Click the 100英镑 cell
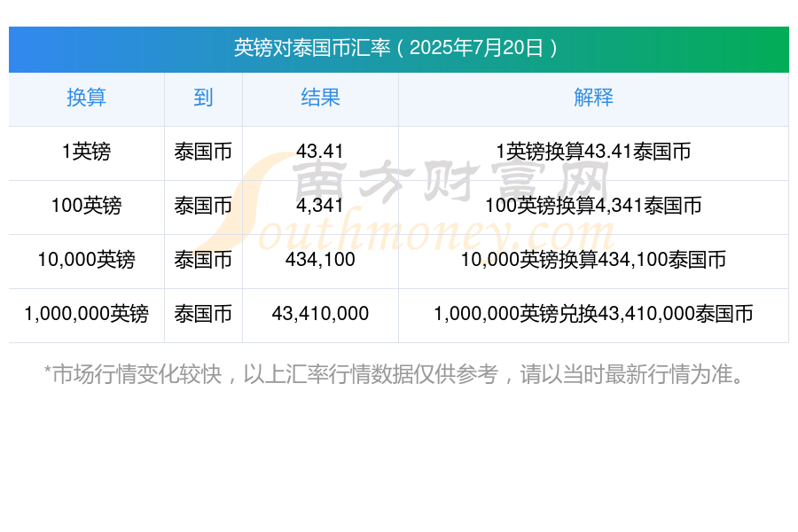Screen dimensions: 798x532 coord(87,206)
